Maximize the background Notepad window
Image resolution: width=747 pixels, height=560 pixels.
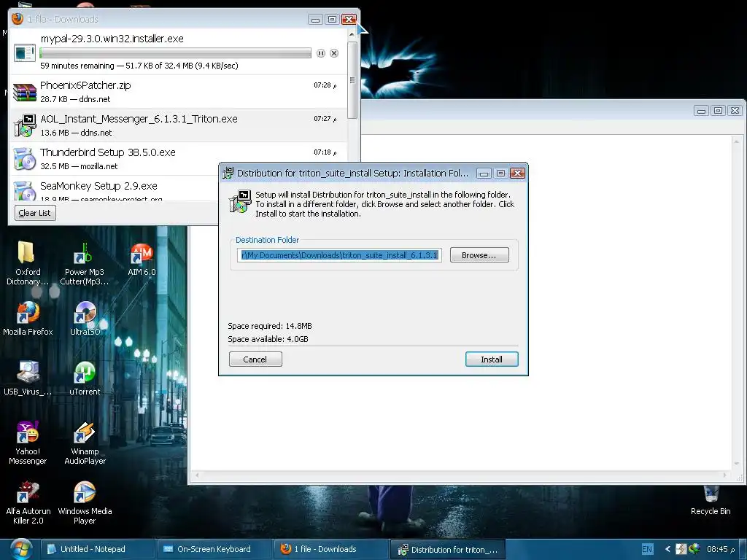click(718, 111)
